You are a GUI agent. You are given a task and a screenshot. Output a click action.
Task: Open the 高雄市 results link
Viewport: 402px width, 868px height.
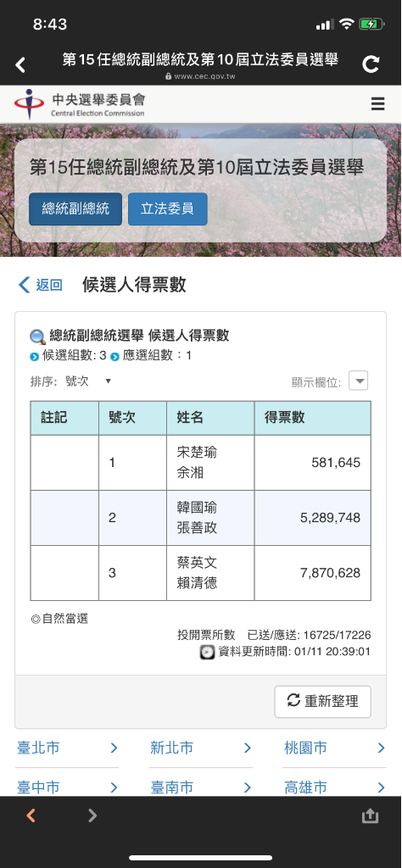click(x=334, y=787)
